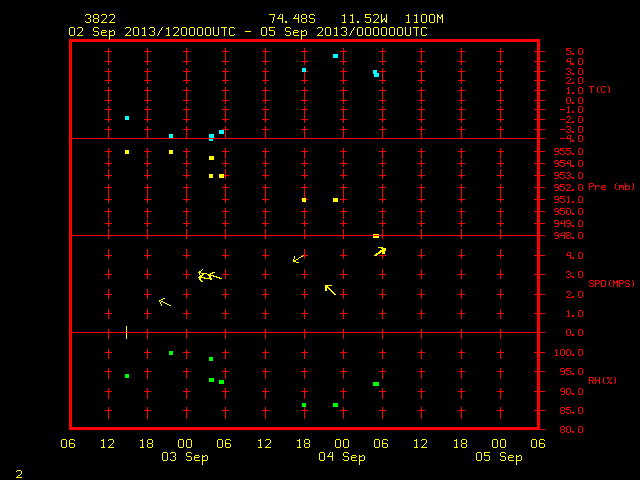640x480 pixels.
Task: Select the yellow pressure marker on the 948.0 line
Action: tap(376, 236)
